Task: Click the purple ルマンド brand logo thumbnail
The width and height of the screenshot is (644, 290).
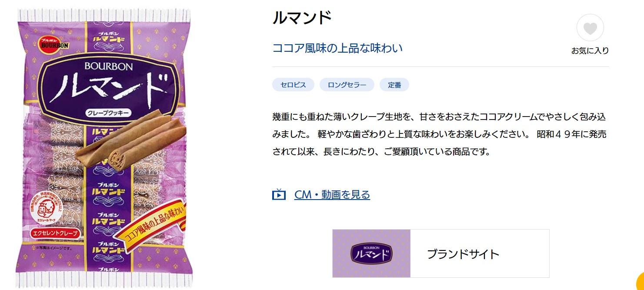Action: tap(371, 253)
